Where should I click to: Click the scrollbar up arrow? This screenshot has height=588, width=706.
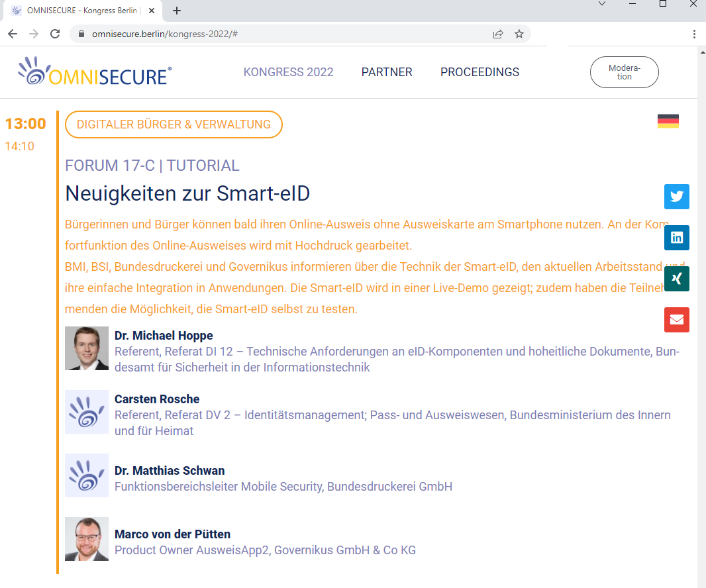pos(701,52)
